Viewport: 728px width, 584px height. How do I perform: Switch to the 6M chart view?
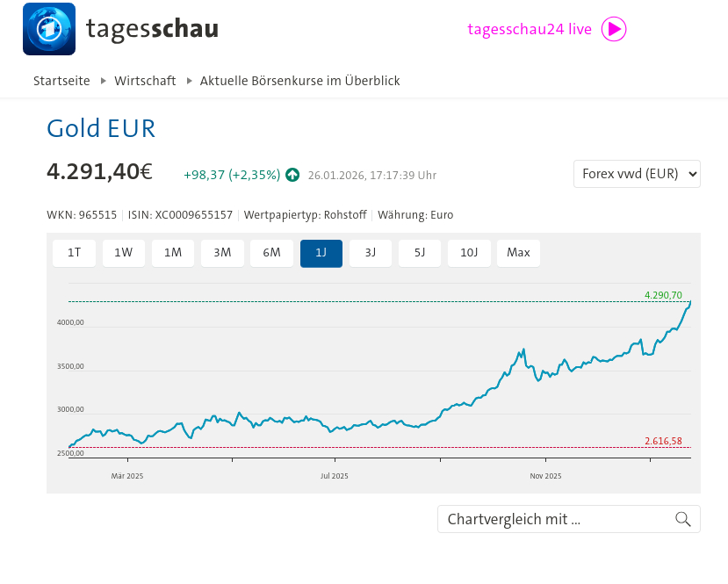tap(271, 253)
